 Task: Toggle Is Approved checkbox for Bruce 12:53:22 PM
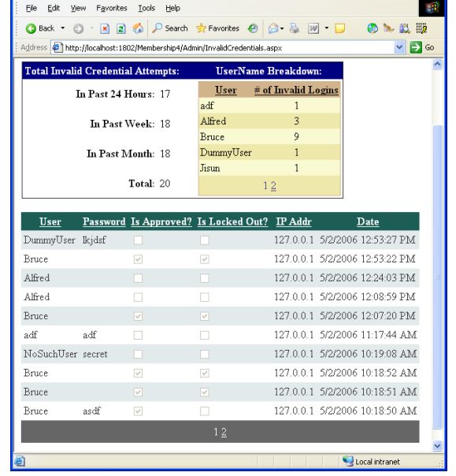tap(138, 259)
